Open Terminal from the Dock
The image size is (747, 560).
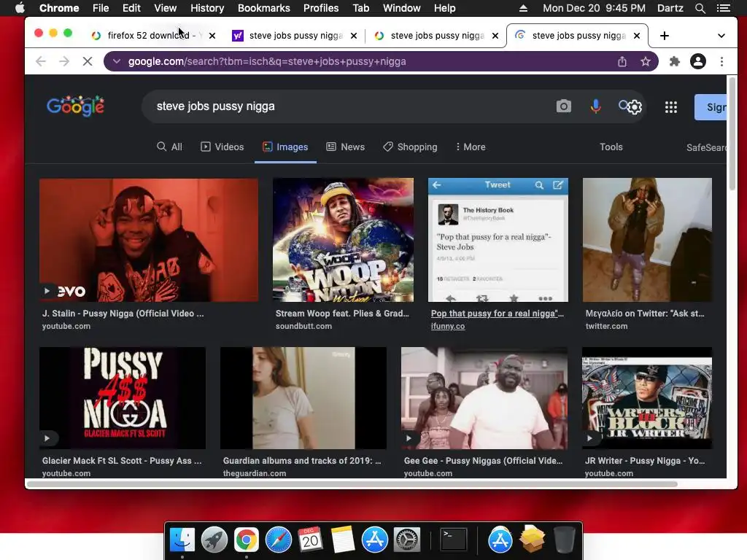tap(453, 540)
